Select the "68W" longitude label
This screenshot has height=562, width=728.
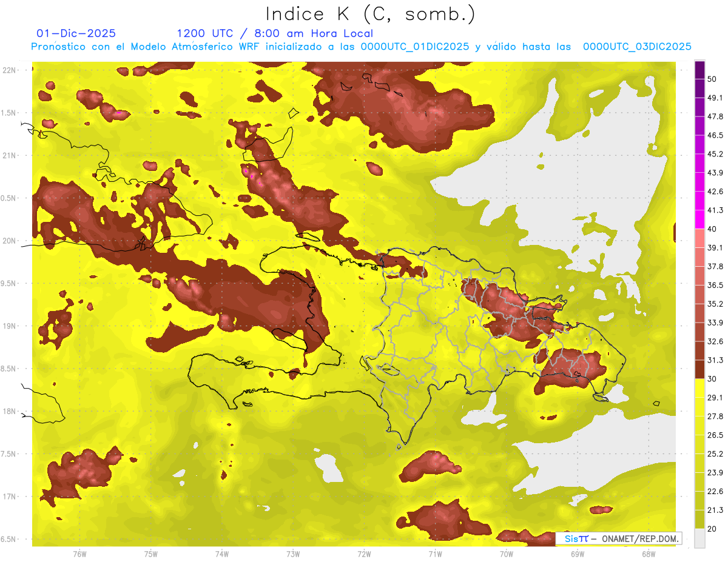point(649,554)
